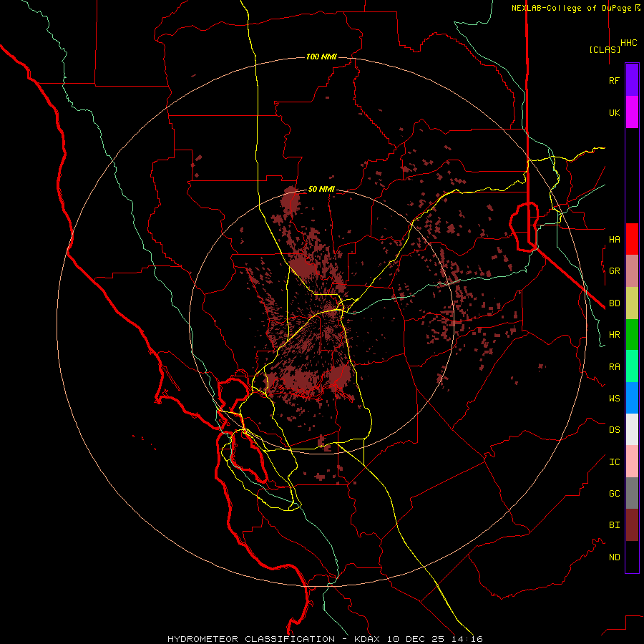
Task: Click the 'HR' legend label
Action: tap(614, 335)
